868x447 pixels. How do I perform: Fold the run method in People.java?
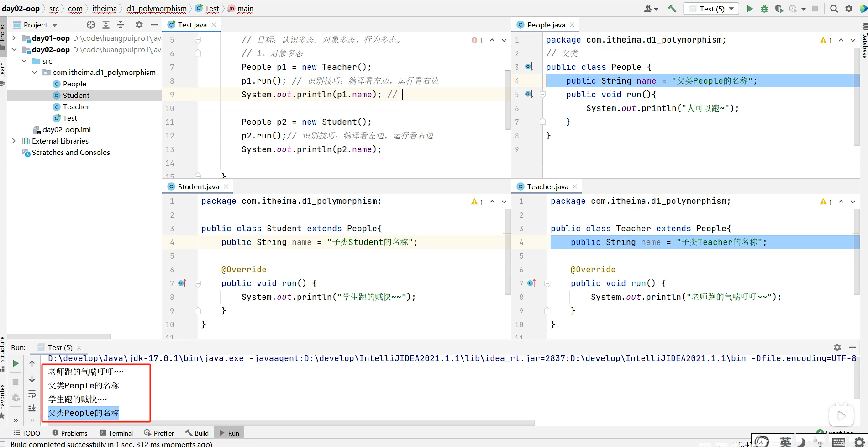coord(542,95)
